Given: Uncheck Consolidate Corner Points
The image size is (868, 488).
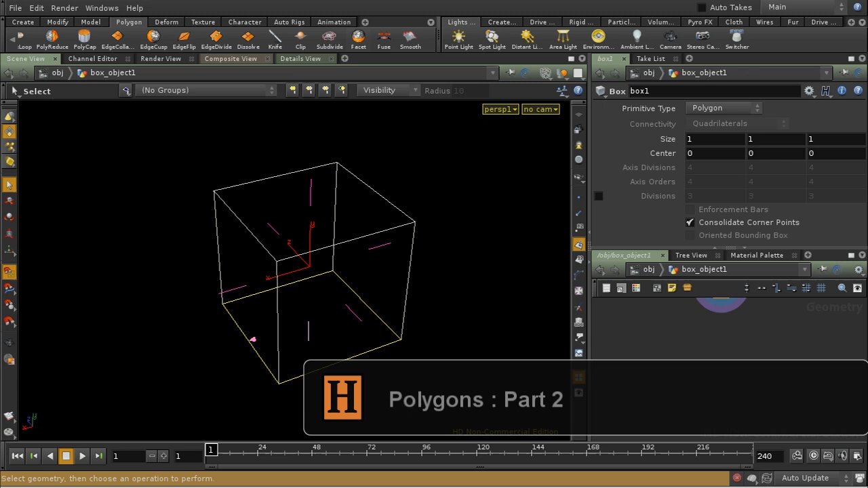Looking at the screenshot, I should tap(690, 222).
